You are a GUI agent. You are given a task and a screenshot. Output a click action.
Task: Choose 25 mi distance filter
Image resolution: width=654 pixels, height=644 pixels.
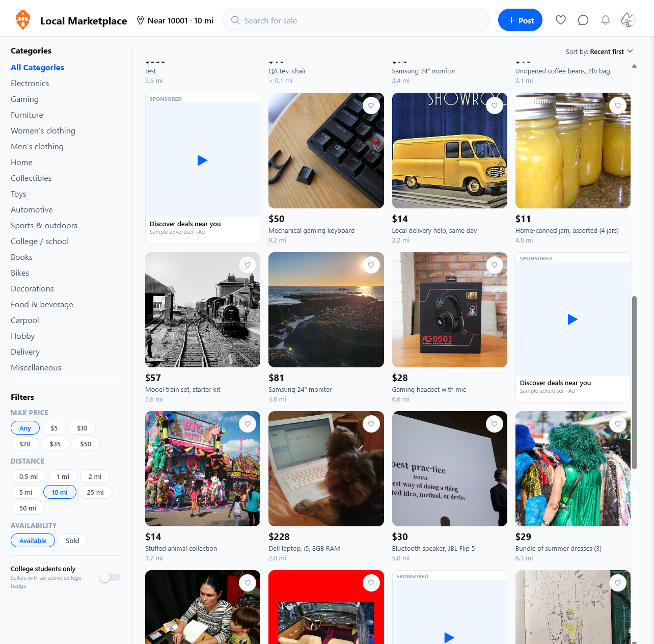coord(95,492)
